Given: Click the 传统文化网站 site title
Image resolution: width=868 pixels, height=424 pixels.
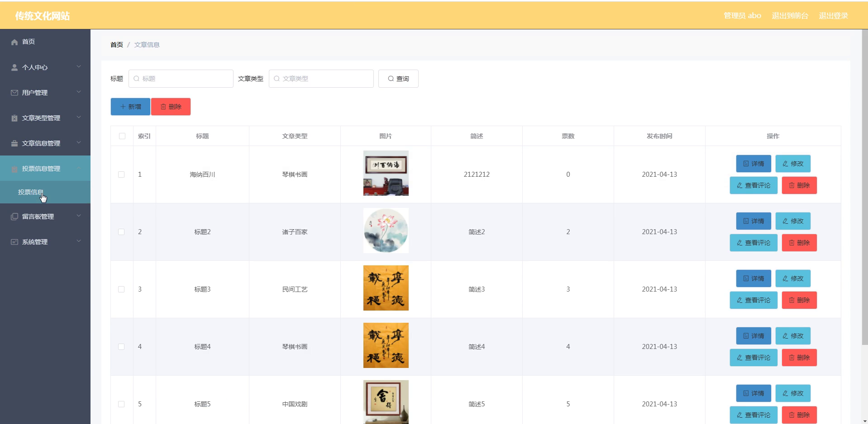Looking at the screenshot, I should click(x=43, y=16).
